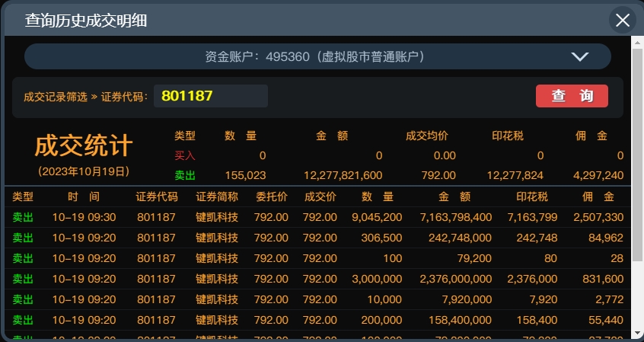This screenshot has width=644, height=342.
Task: Click the scrollbar up arrow
Action: point(638,41)
